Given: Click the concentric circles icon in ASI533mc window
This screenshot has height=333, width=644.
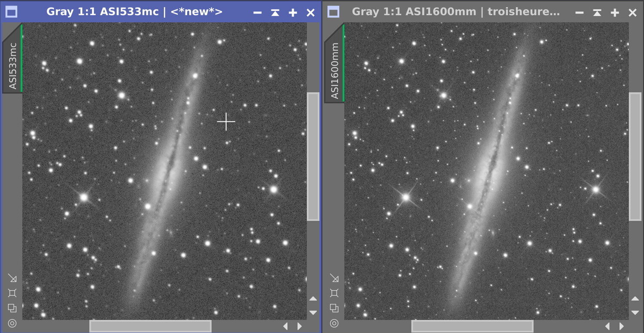Looking at the screenshot, I should (x=12, y=323).
